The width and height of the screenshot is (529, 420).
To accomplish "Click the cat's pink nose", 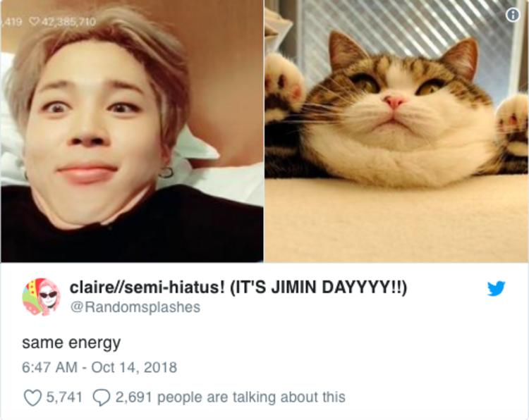I will tap(394, 101).
